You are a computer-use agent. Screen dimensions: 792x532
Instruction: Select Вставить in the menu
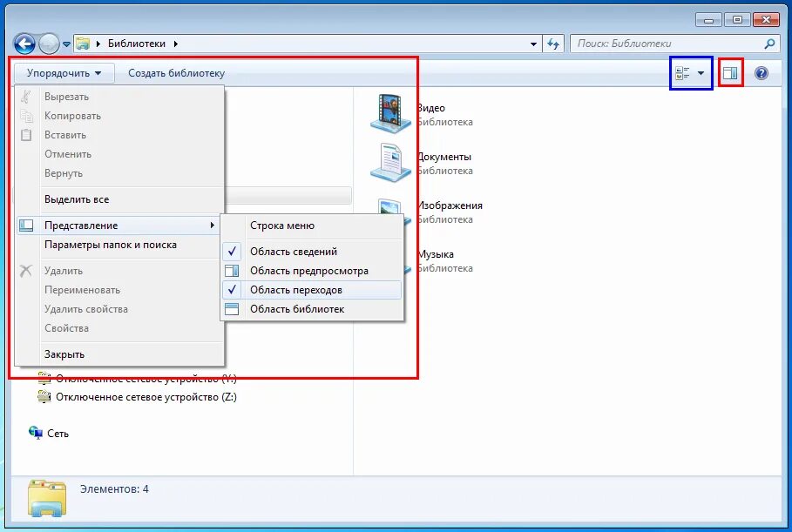tap(119, 135)
